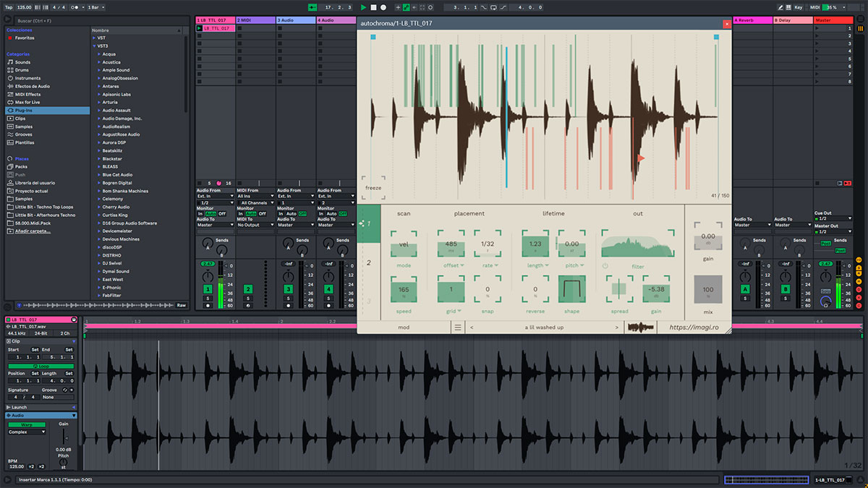The height and width of the screenshot is (488, 868).
Task: Click the autochroma waveform logo thumbnail
Action: 641,328
